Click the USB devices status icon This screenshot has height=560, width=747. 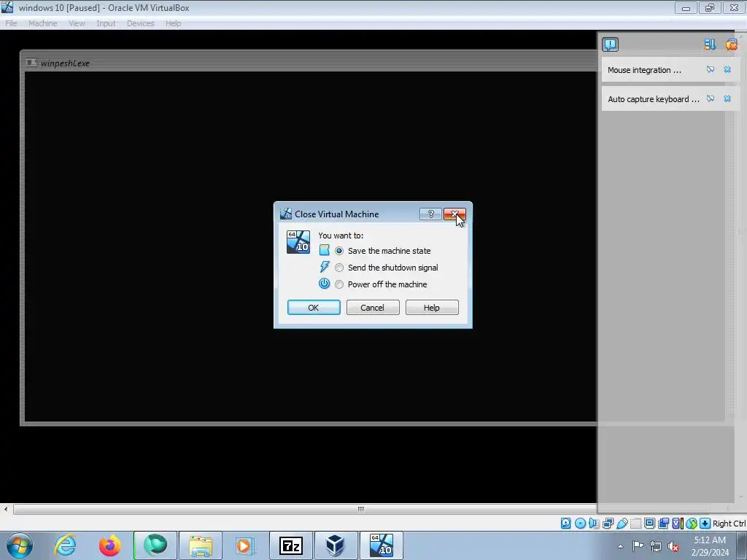click(x=622, y=524)
